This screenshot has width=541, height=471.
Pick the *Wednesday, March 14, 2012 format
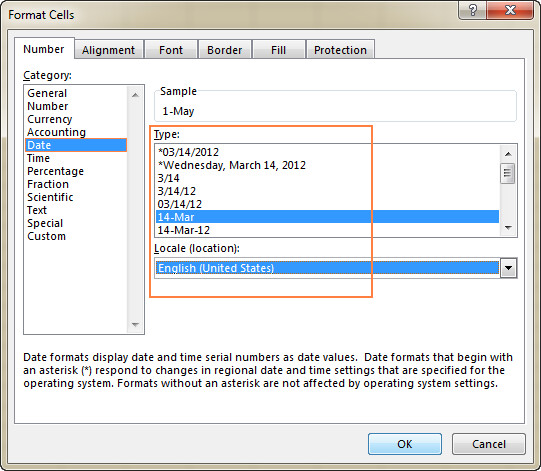tap(232, 165)
